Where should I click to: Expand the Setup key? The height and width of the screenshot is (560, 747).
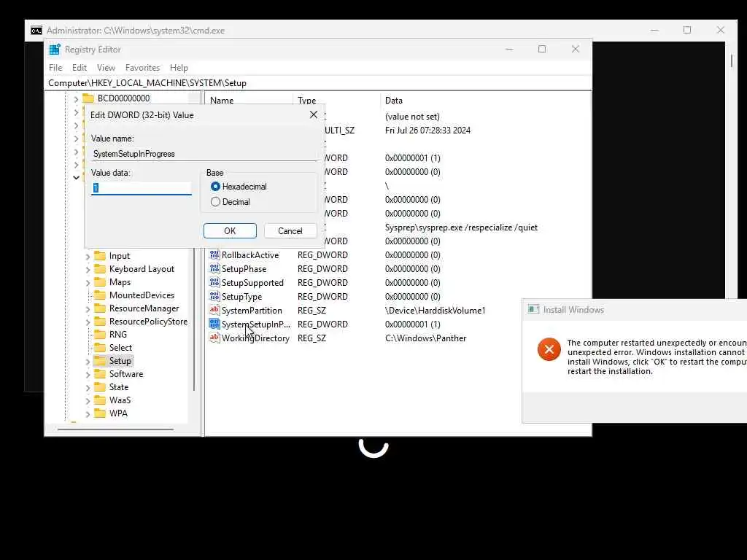point(88,362)
